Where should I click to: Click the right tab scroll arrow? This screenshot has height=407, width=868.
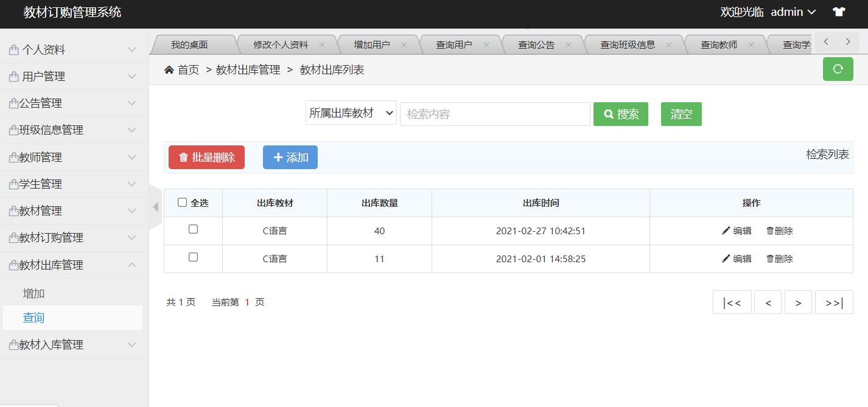tap(847, 41)
